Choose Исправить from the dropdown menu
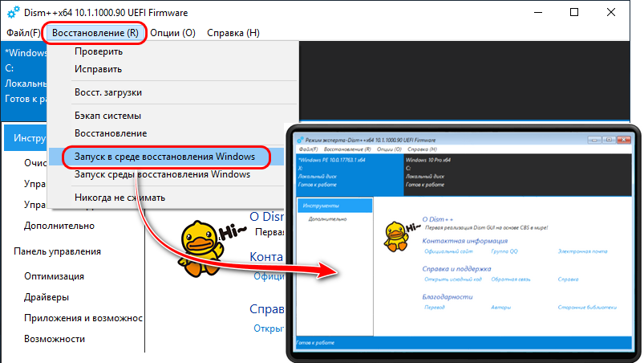The height and width of the screenshot is (363, 644). (x=99, y=70)
